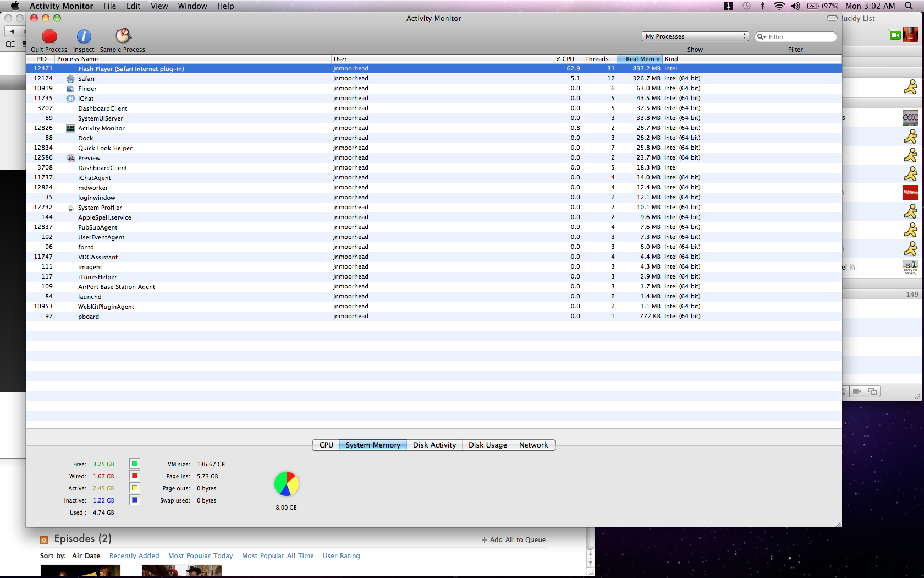Select the iChat process icon
Image resolution: width=924 pixels, height=578 pixels.
70,99
